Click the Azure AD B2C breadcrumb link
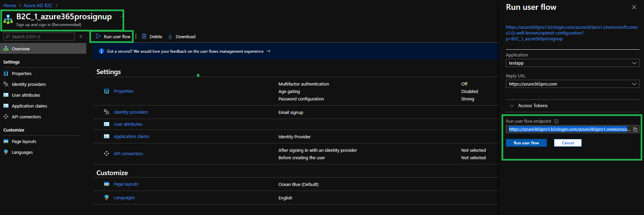The image size is (644, 215). [38, 5]
